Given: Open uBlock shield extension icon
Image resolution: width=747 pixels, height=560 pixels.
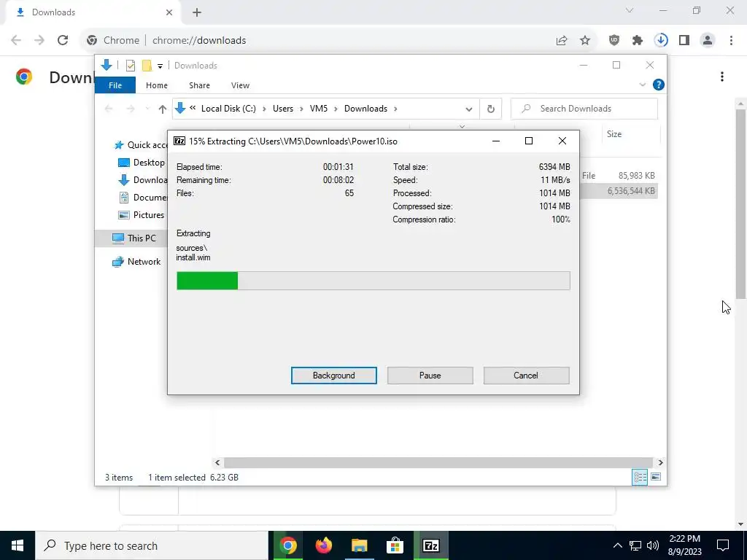Looking at the screenshot, I should pos(614,41).
